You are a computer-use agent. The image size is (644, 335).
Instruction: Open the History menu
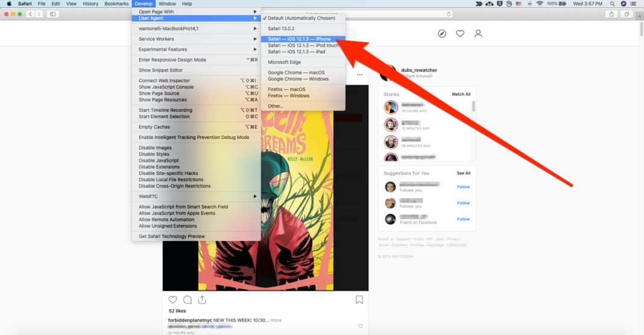(90, 4)
